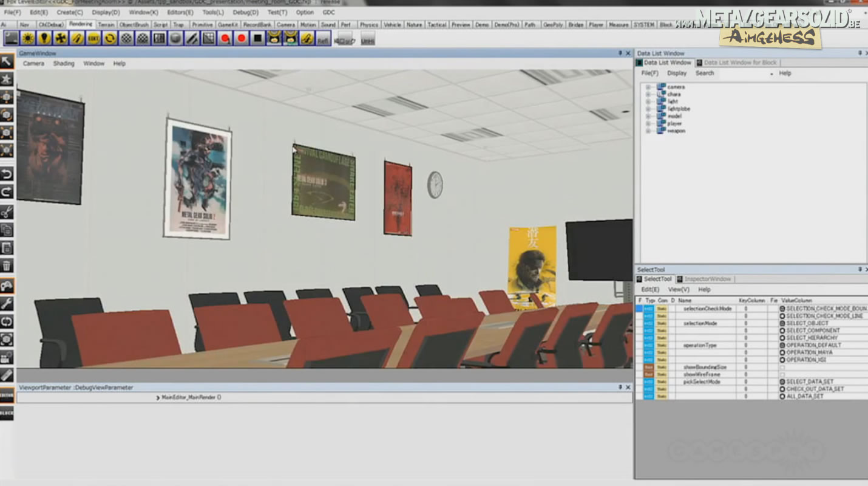Click the EDITOR mode icon in the left sidebar
The height and width of the screenshot is (486, 868).
pyautogui.click(x=7, y=395)
